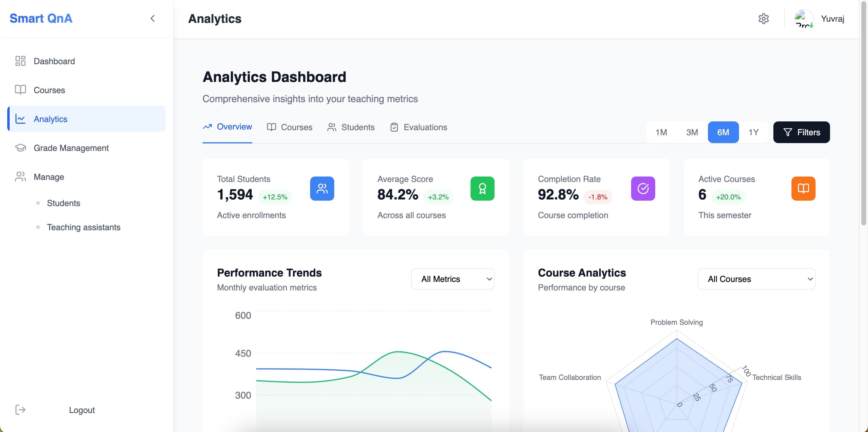
Task: Click the Manage people icon in sidebar
Action: point(20,177)
